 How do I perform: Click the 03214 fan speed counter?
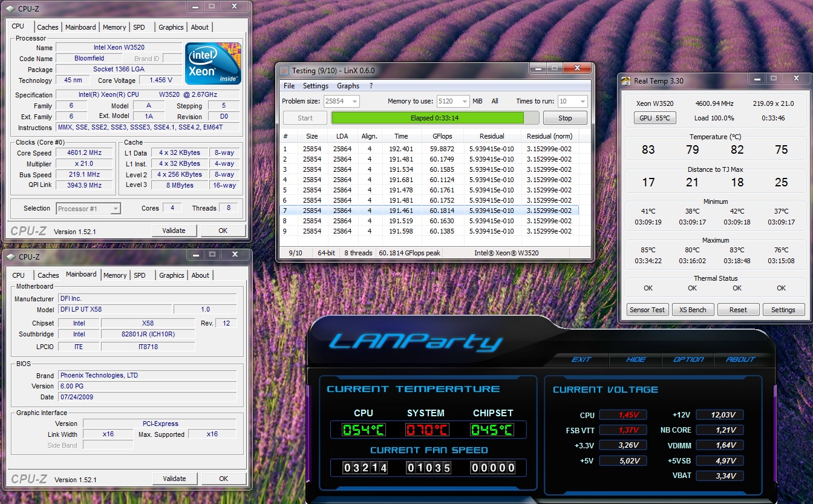pos(365,468)
